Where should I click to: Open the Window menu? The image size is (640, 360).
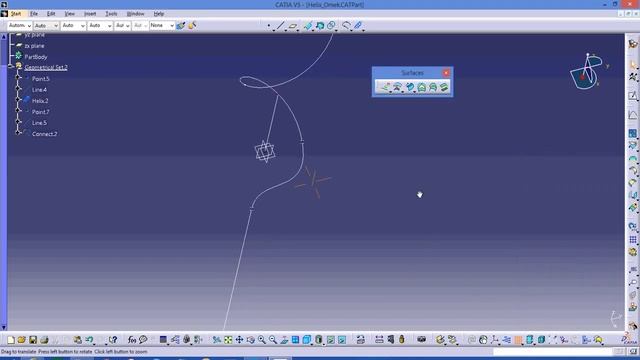click(x=136, y=14)
